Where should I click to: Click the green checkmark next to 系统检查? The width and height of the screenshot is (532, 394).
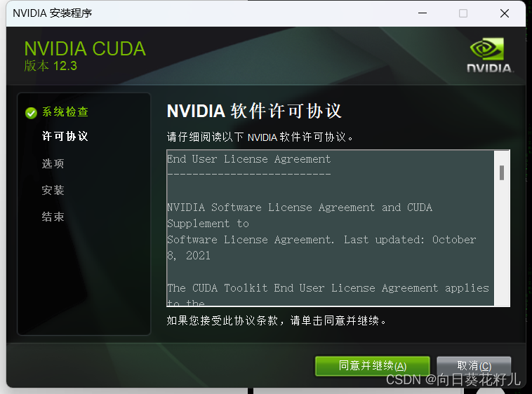(31, 113)
